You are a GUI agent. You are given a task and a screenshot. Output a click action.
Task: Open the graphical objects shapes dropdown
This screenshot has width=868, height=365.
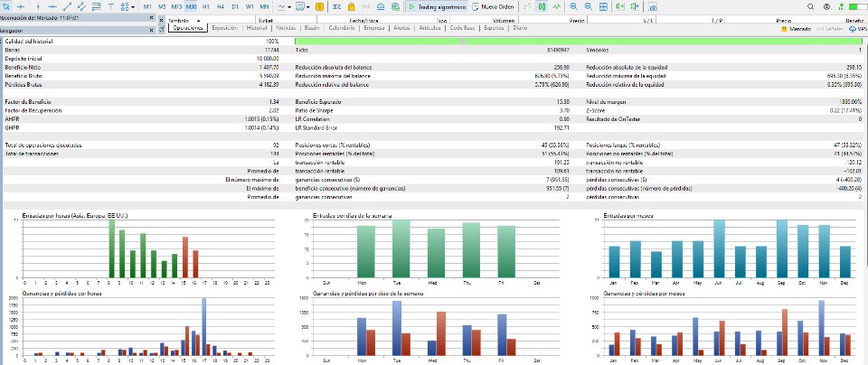point(128,6)
